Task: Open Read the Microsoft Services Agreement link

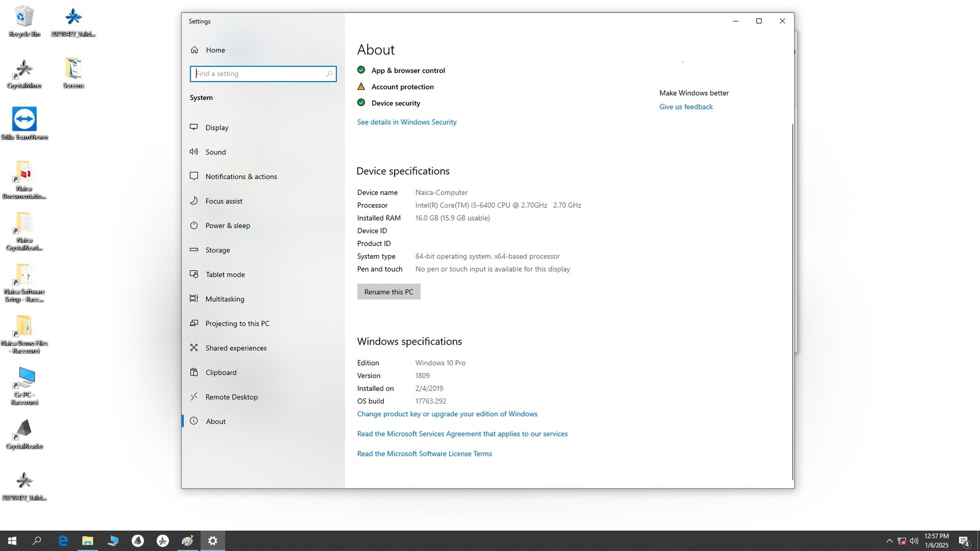Action: (x=462, y=434)
